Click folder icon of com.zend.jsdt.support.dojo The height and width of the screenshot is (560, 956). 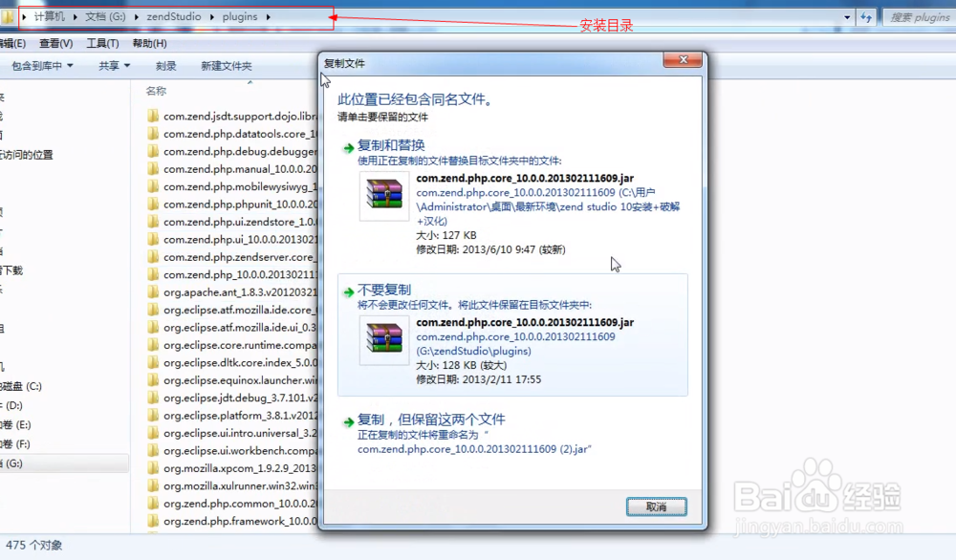(x=153, y=116)
